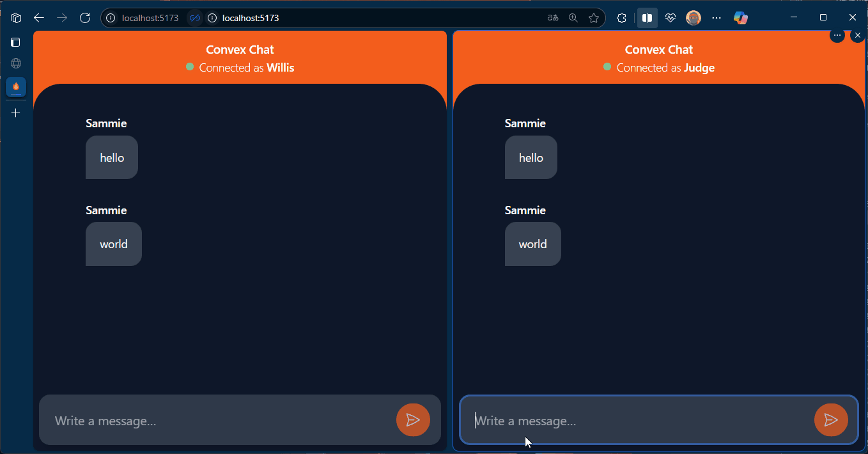Minimize the browser window

pos(794,18)
